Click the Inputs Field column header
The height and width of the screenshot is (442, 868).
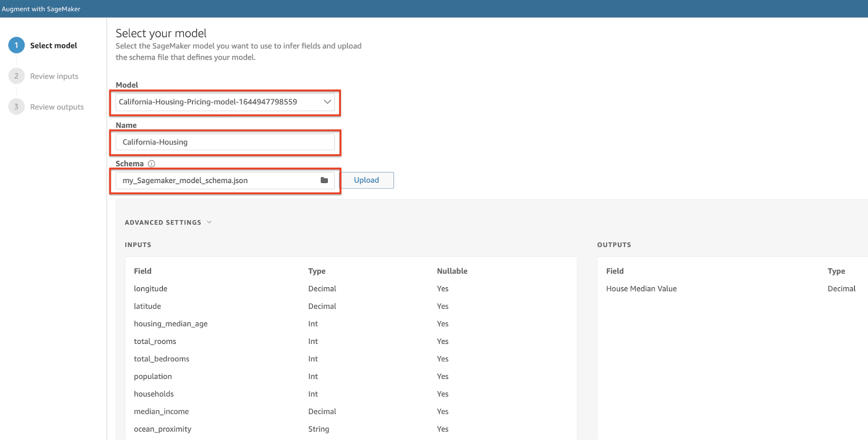pyautogui.click(x=143, y=271)
